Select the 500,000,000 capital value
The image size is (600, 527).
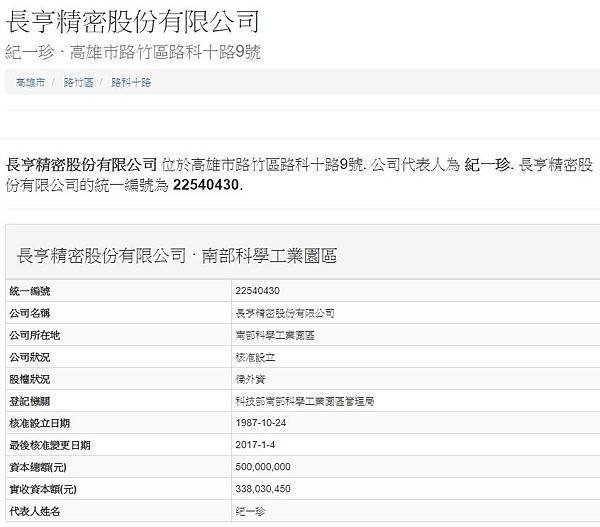[263, 467]
